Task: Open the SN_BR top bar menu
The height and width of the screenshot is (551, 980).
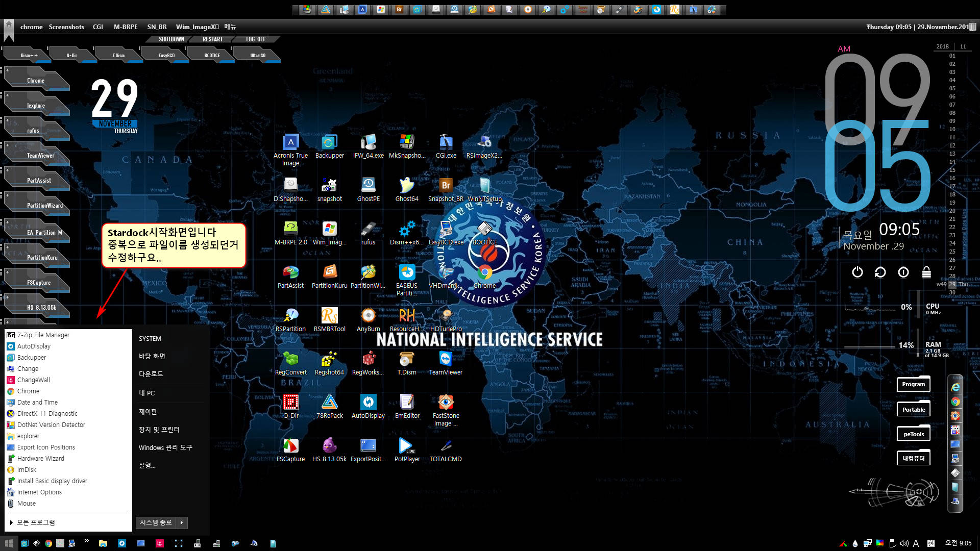Action: click(157, 27)
